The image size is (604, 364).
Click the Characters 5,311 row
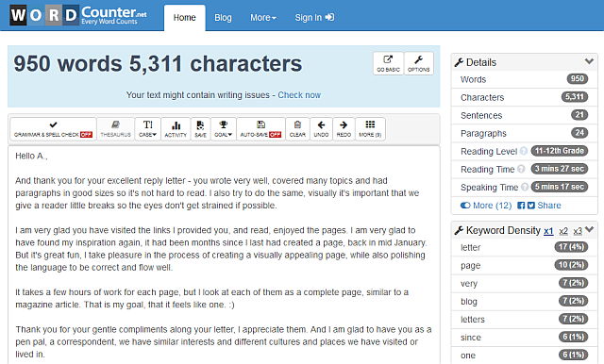[525, 97]
